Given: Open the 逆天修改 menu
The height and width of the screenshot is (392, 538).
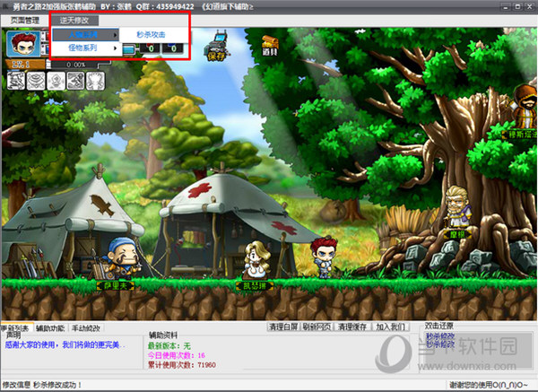Looking at the screenshot, I should pyautogui.click(x=74, y=21).
